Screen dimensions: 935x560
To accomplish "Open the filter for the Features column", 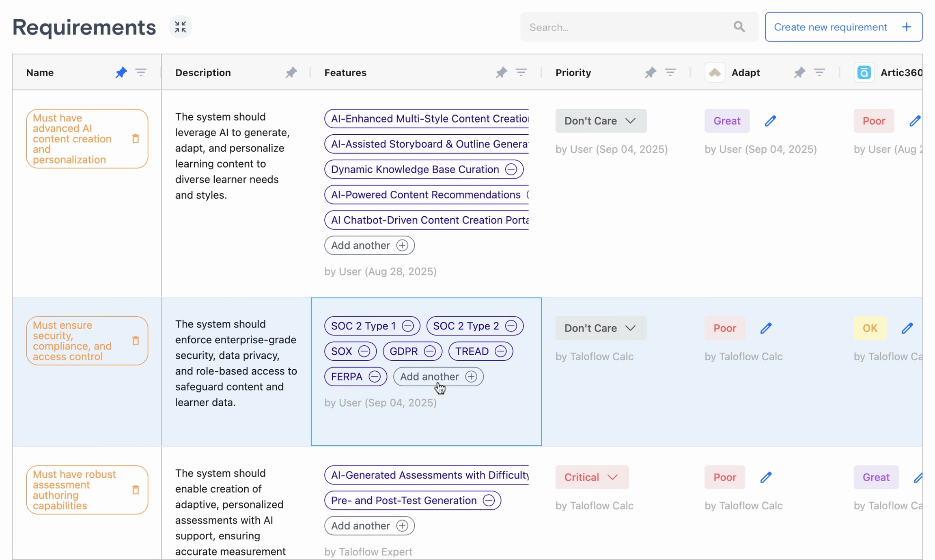I will (521, 72).
